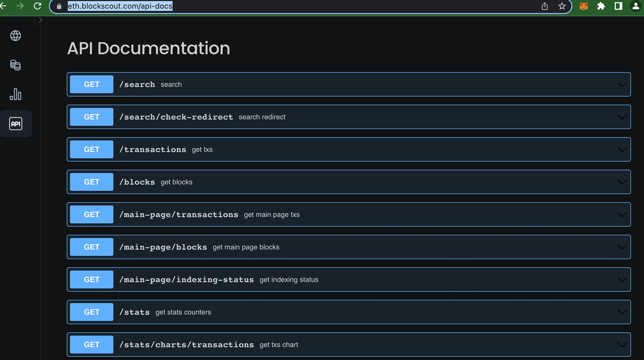Click the URL address bar field
Screen dimensions: 644x360
click(280, 6)
